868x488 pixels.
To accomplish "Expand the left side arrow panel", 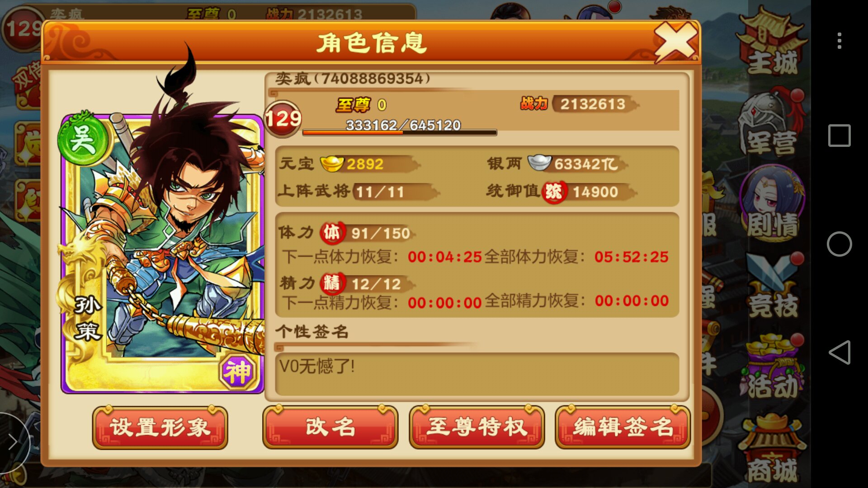I will point(14,442).
